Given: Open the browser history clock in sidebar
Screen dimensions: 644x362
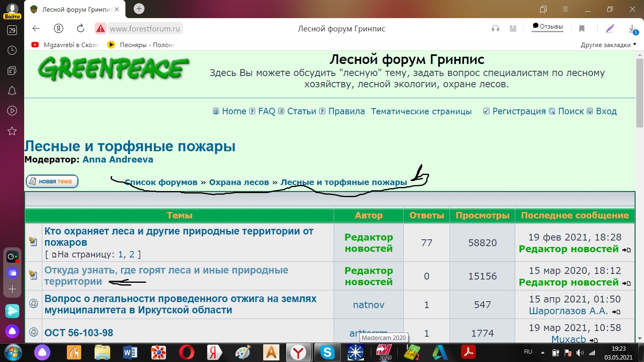Looking at the screenshot, I should coord(12,50).
